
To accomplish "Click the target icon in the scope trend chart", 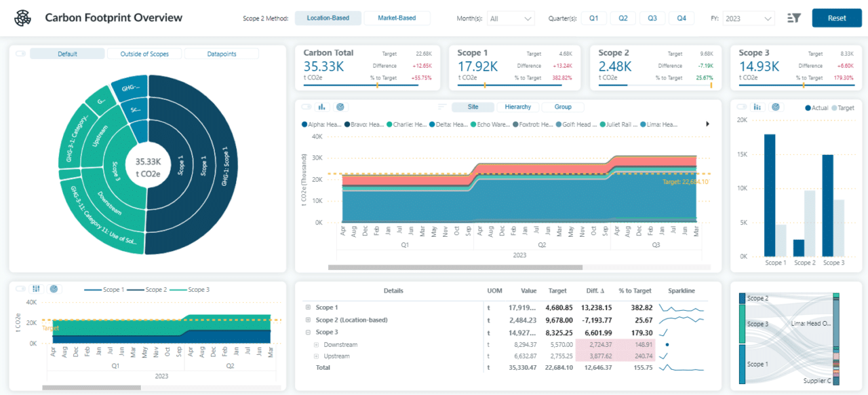I will (54, 288).
